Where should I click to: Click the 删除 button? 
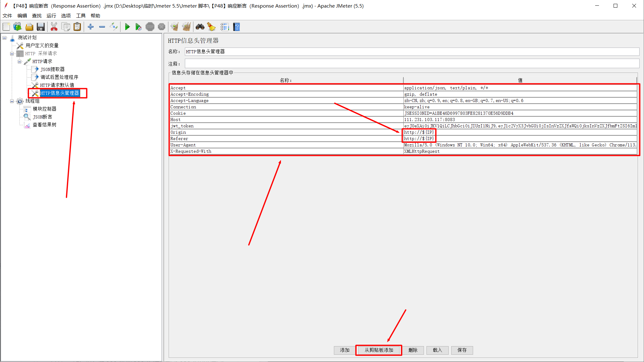click(413, 350)
